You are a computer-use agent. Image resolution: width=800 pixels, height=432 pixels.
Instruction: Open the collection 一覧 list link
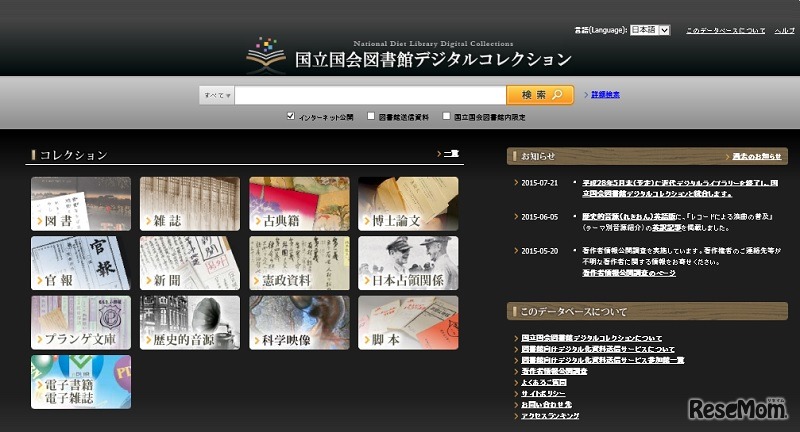451,154
